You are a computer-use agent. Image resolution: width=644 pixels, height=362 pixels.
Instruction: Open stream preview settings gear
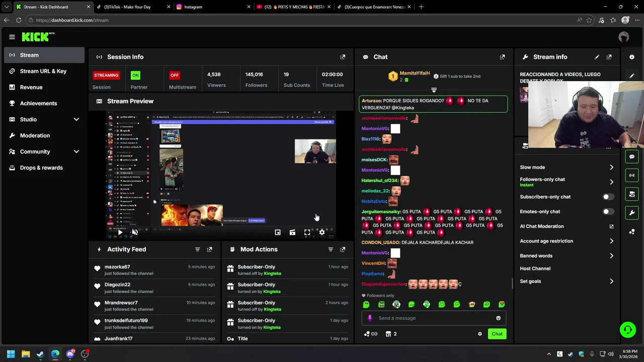(x=322, y=232)
